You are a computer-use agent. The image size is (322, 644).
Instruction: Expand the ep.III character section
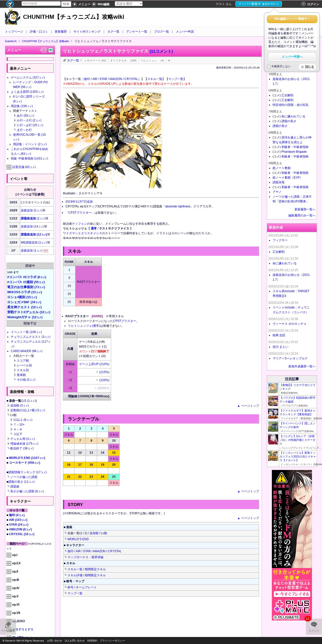pyautogui.click(x=9, y=580)
